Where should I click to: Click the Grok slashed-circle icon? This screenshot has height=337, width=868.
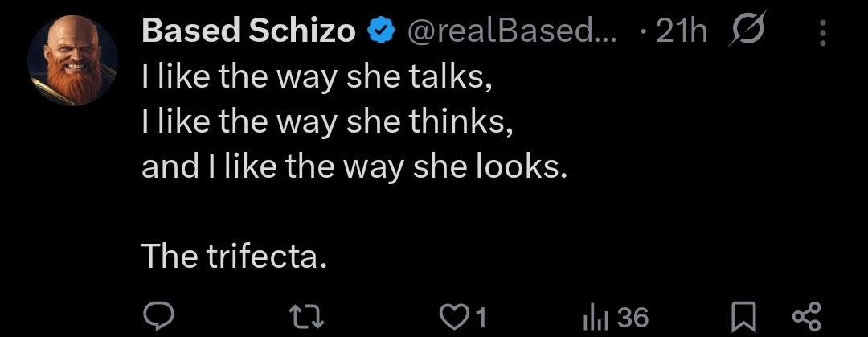(x=747, y=31)
